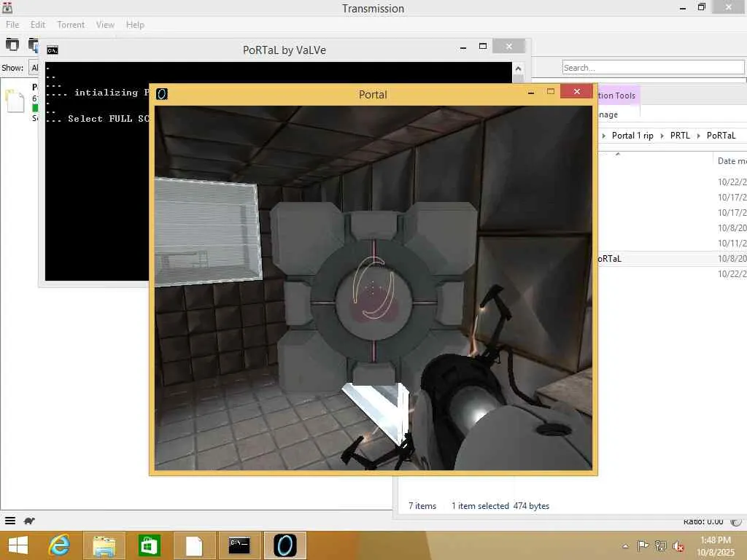Open the Action Center flag icon
Viewport: 747px width, 560px height.
643,545
